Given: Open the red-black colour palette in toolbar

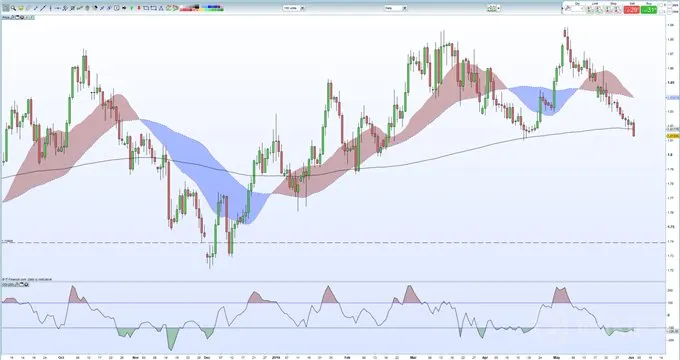Looking at the screenshot, I should point(189,8).
